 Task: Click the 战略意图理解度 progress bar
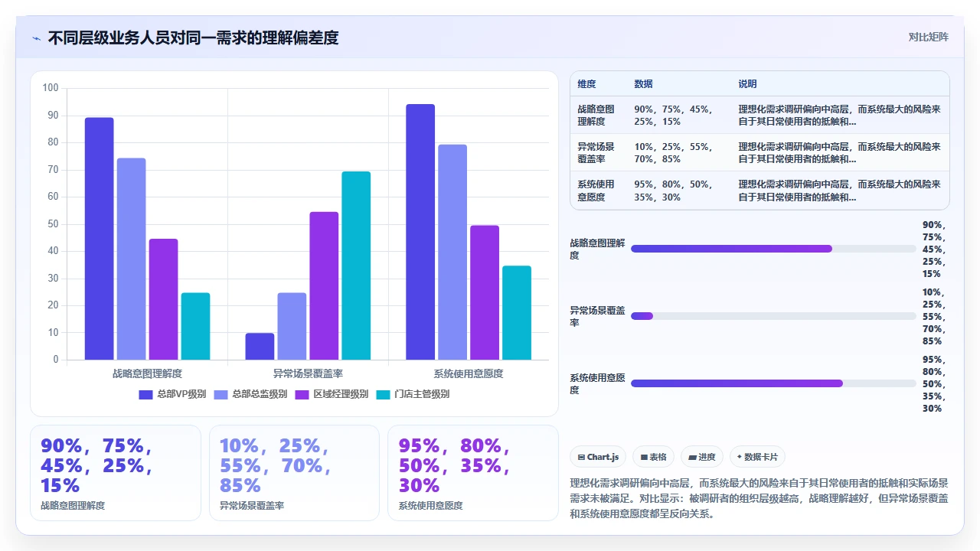point(773,249)
